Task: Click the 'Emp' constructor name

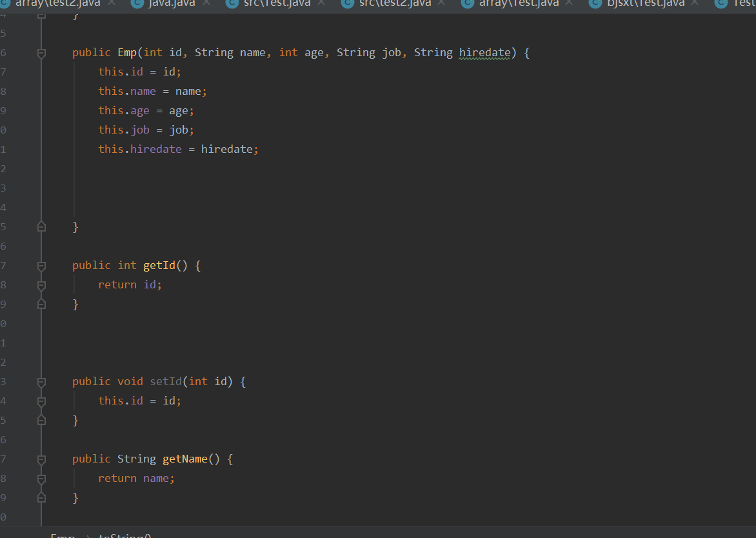Action: (x=127, y=52)
